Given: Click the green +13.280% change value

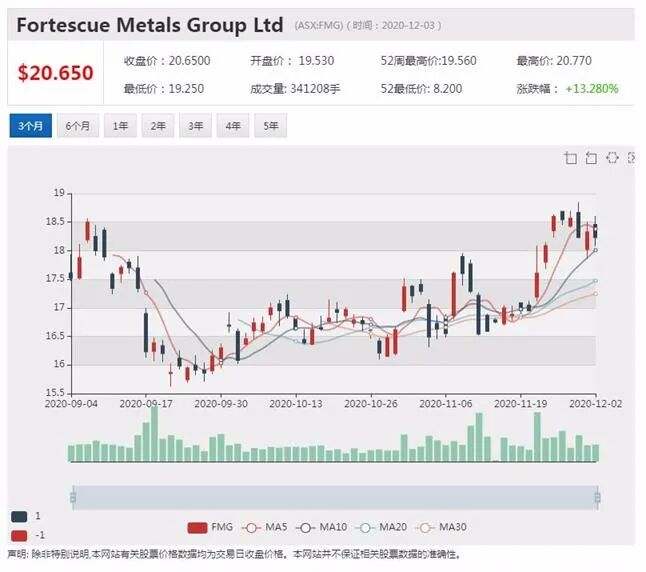Looking at the screenshot, I should [x=592, y=89].
